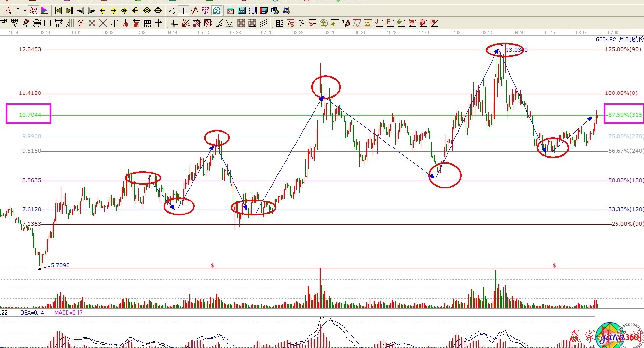Click the red step-line chart icon

(7, 11)
